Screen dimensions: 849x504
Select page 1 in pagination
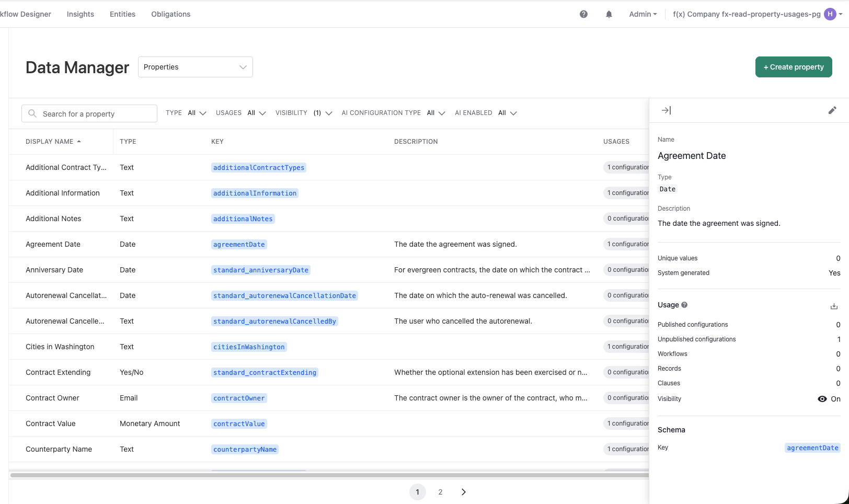(x=417, y=492)
